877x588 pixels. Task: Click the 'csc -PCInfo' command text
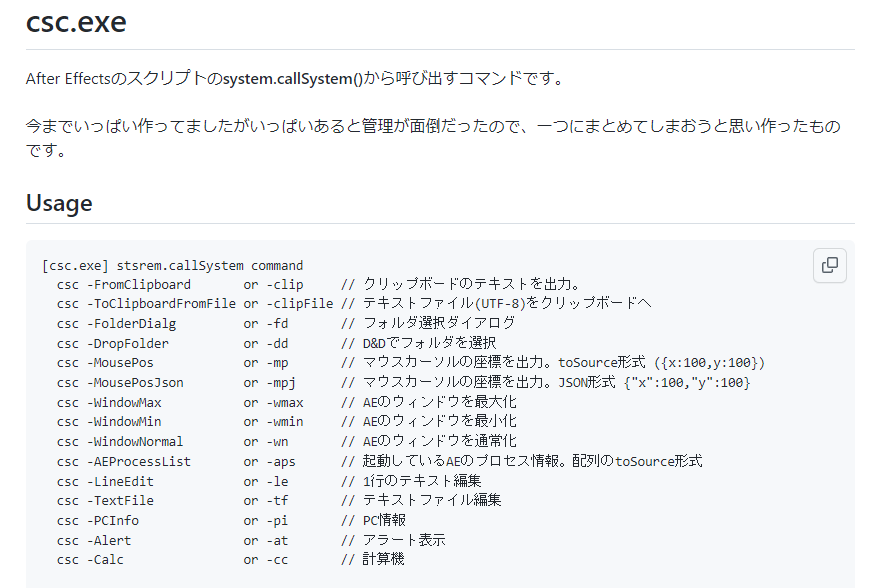[98, 521]
